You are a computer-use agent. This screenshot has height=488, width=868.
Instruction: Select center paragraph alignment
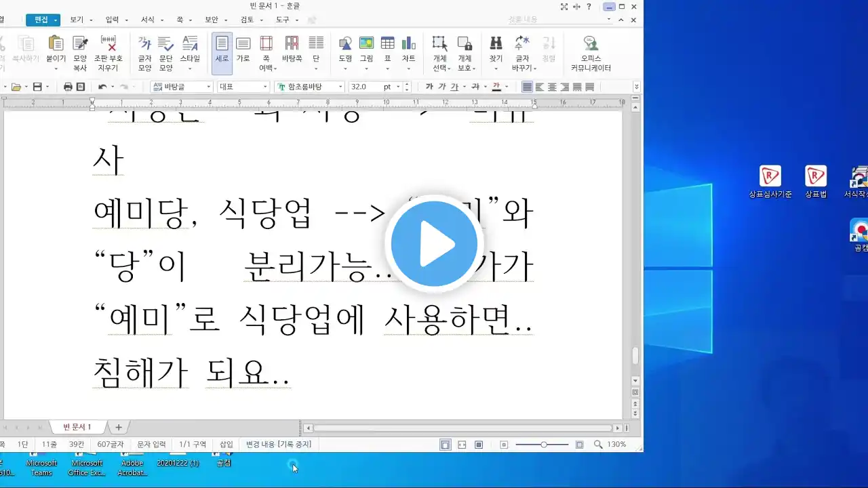(552, 87)
